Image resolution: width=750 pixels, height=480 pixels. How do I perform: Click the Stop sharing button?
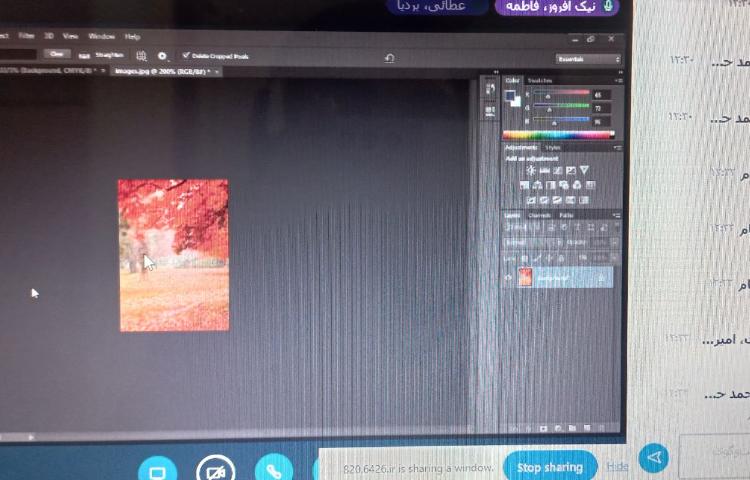550,467
